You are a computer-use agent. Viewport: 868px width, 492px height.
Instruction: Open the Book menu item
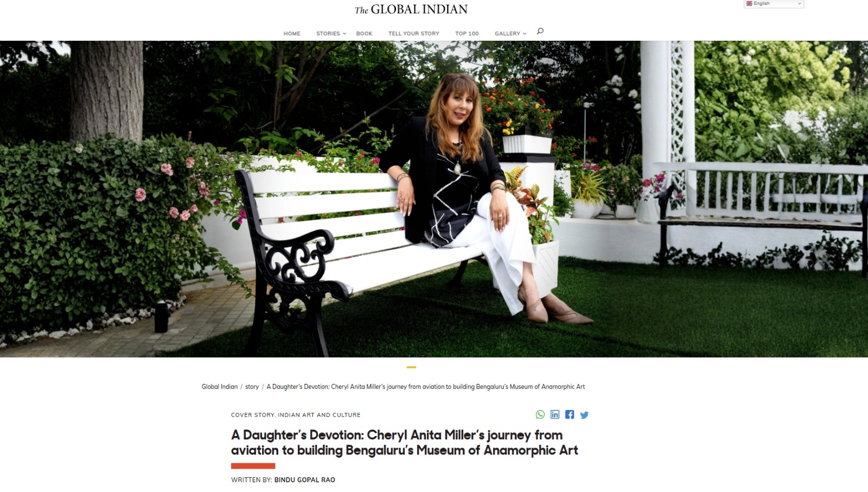coord(364,34)
